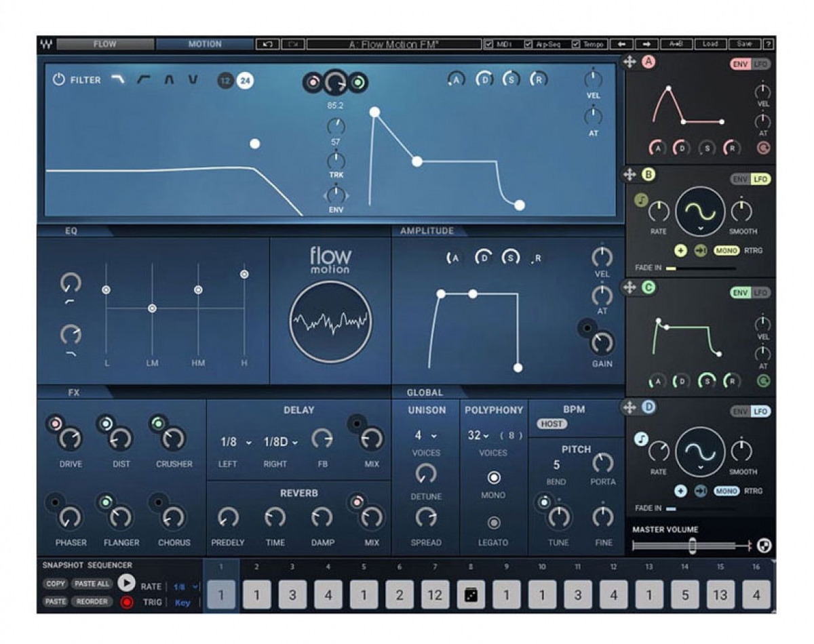Select the high-pass filter shape icon
The height and width of the screenshot is (644, 814).
(143, 79)
